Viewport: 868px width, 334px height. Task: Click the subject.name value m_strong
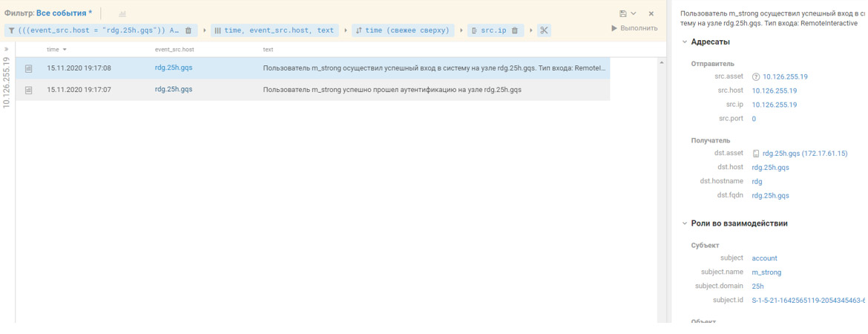click(x=766, y=272)
